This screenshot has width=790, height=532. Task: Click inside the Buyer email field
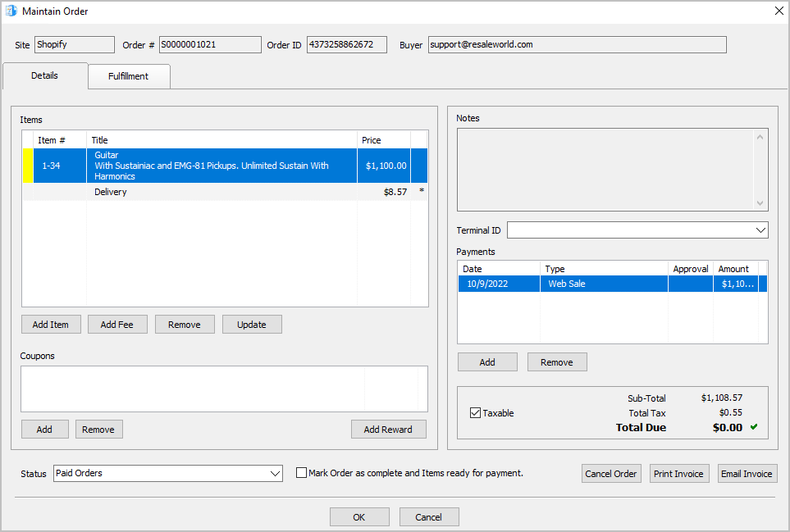(x=578, y=44)
